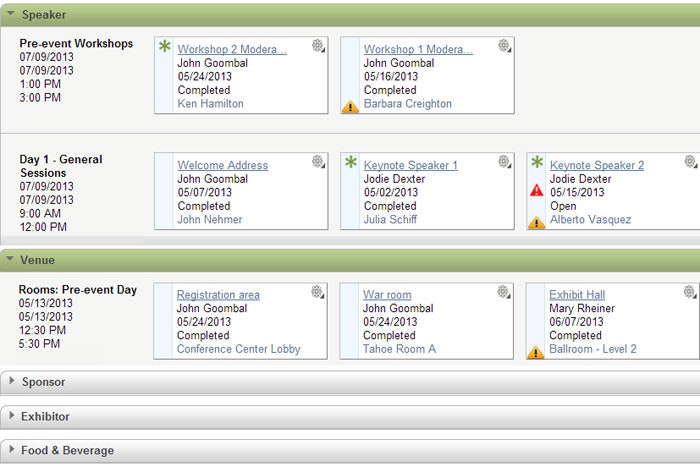Click Ken Hamilton speaker name
700x467 pixels.
tap(210, 104)
